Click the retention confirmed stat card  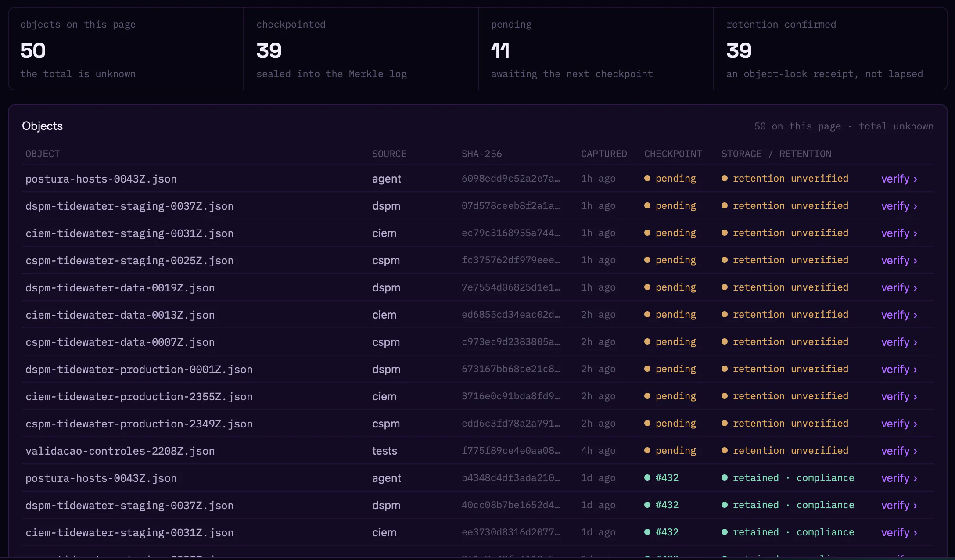[830, 49]
